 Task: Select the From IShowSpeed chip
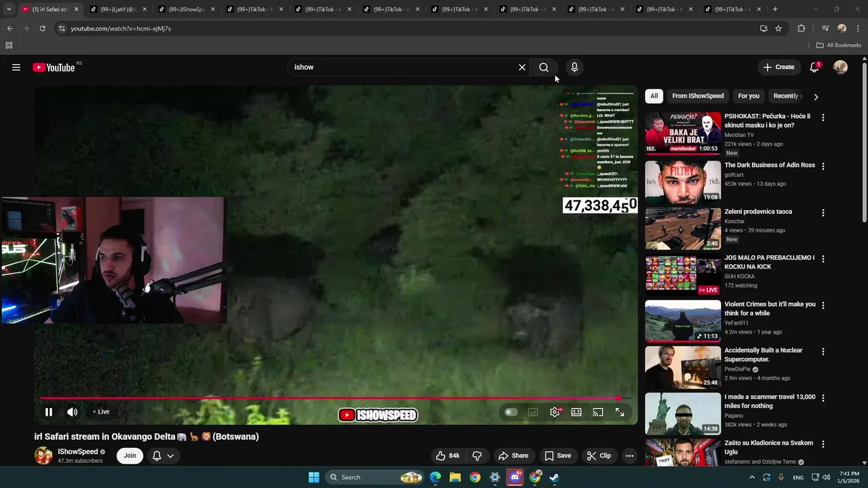pos(698,96)
